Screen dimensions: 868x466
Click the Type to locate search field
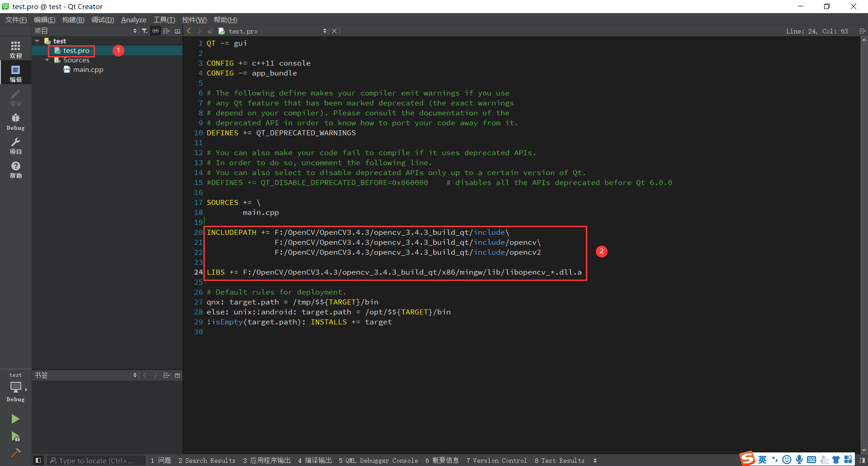97,460
